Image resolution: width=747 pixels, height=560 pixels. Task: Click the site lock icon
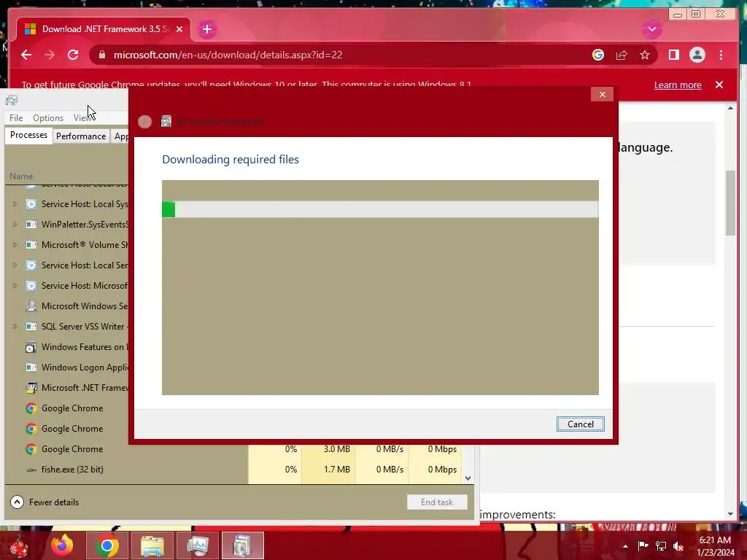tap(101, 55)
